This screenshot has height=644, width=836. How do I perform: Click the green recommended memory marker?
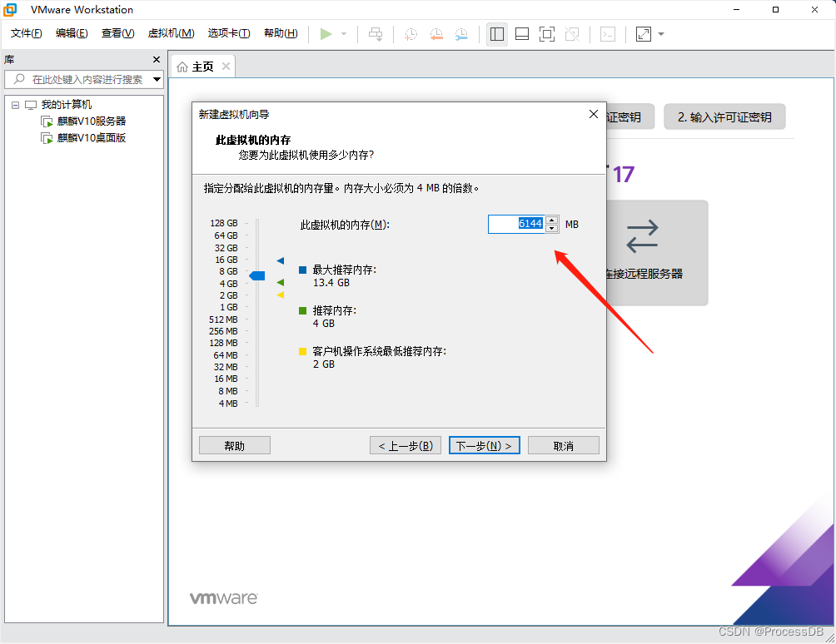[281, 282]
